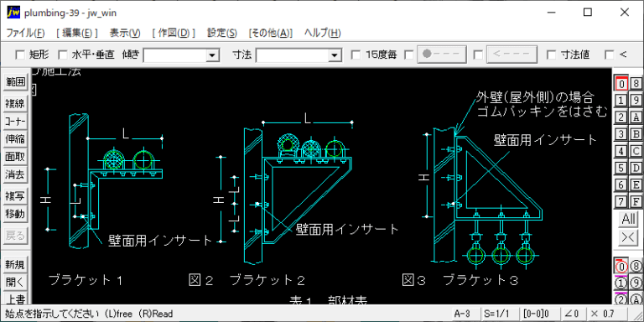
Task: Click the ●--- endpoint style button
Action: pos(442,55)
